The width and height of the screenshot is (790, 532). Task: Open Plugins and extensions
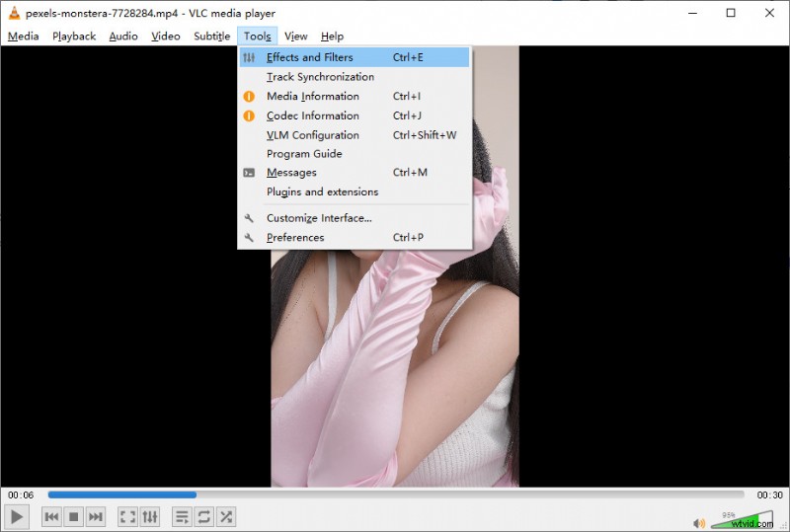pyautogui.click(x=355, y=191)
